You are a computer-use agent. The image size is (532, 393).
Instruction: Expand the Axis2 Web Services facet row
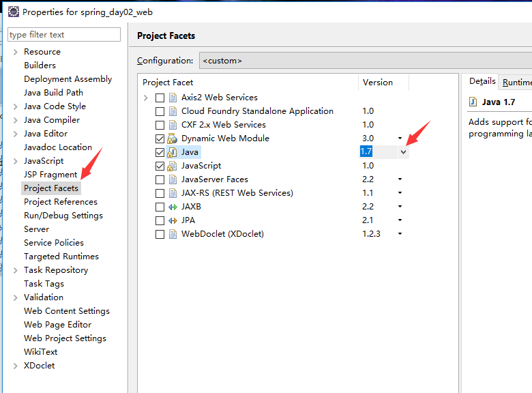pyautogui.click(x=146, y=98)
